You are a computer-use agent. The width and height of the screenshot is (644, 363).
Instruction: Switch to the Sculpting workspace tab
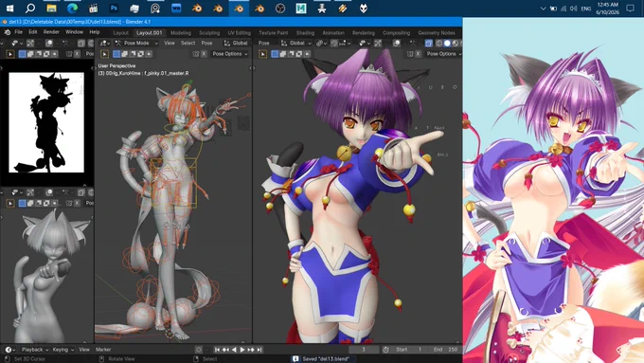209,33
